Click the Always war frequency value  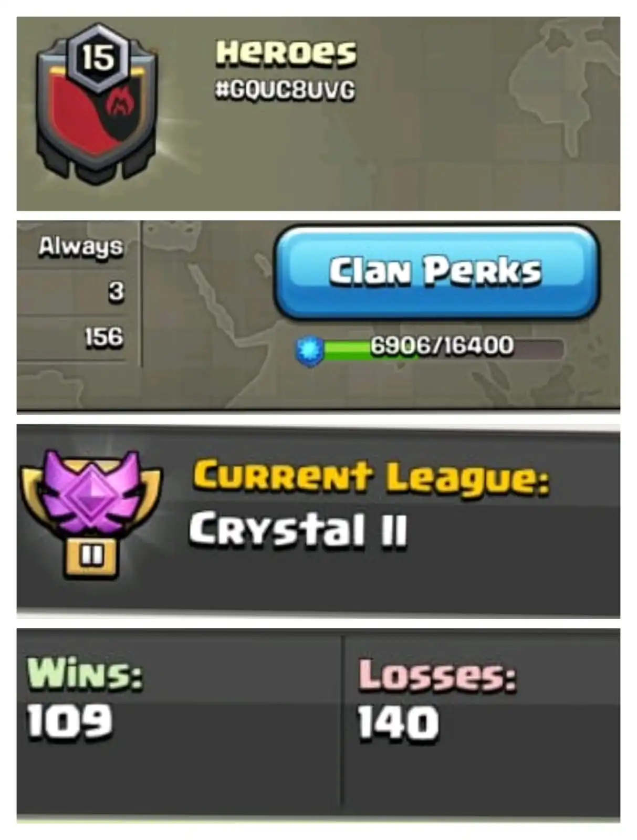(81, 247)
